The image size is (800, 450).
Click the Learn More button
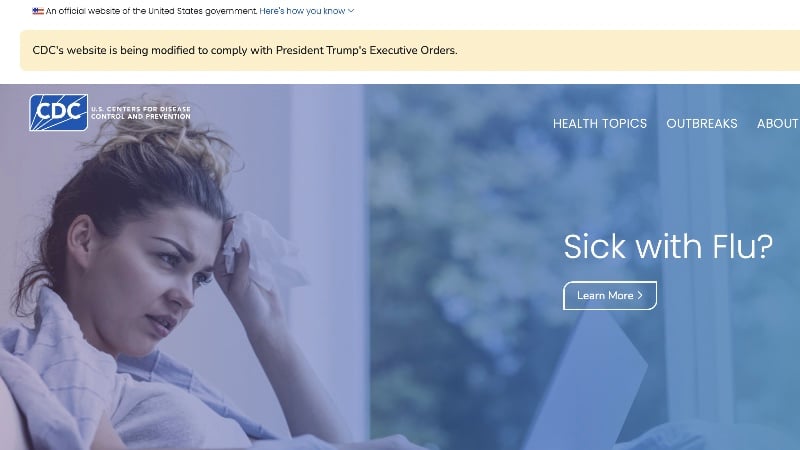610,295
